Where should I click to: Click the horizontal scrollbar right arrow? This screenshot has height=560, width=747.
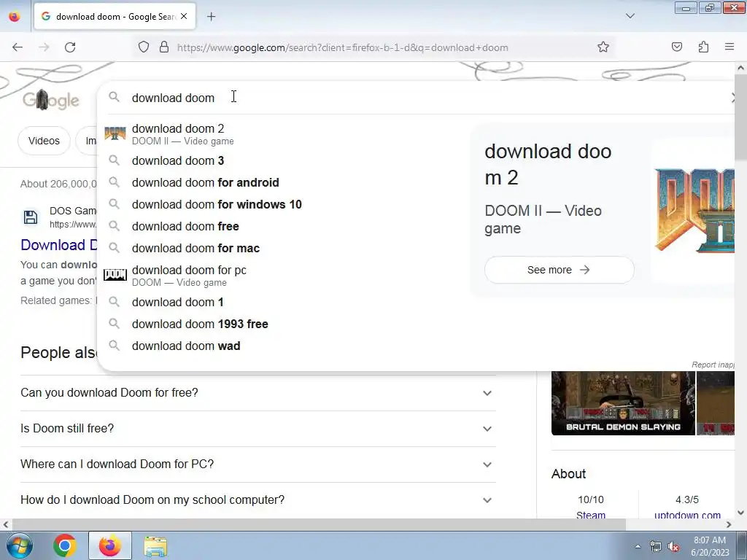(x=729, y=524)
